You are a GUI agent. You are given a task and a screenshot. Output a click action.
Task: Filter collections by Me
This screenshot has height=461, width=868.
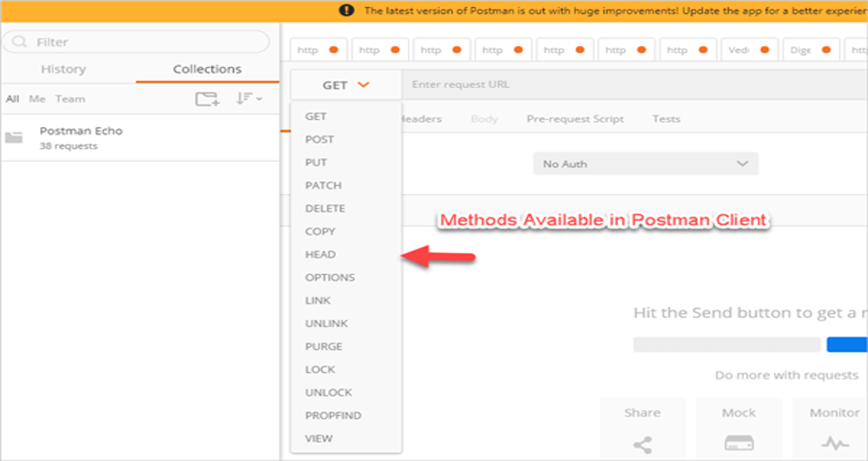click(37, 99)
